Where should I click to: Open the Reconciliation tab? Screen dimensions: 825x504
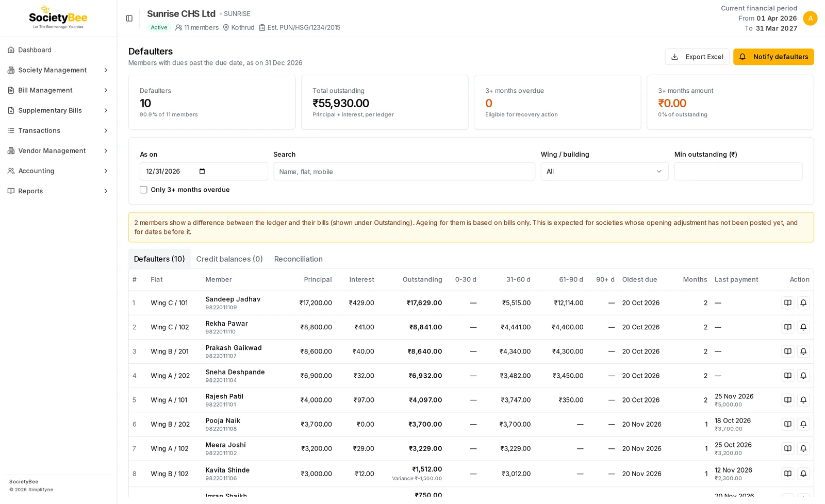click(299, 259)
